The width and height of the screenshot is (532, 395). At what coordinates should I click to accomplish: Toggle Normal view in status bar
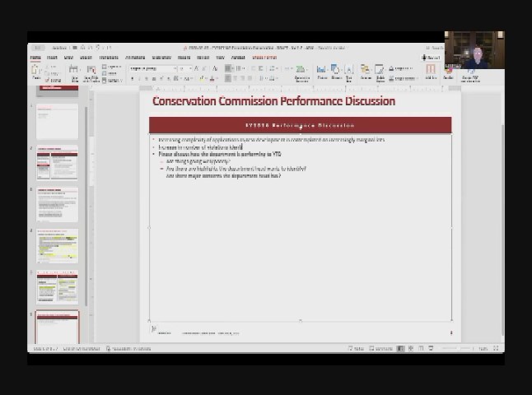point(401,349)
